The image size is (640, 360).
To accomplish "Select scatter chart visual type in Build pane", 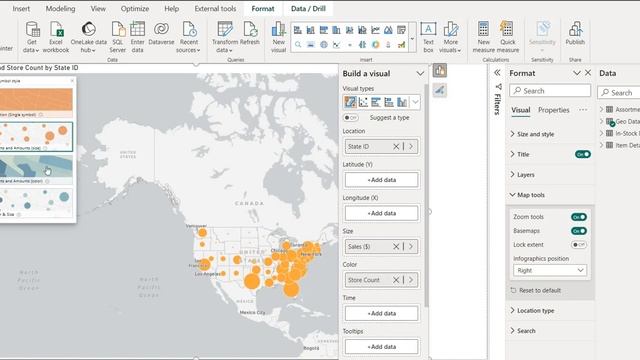I will pos(363,102).
